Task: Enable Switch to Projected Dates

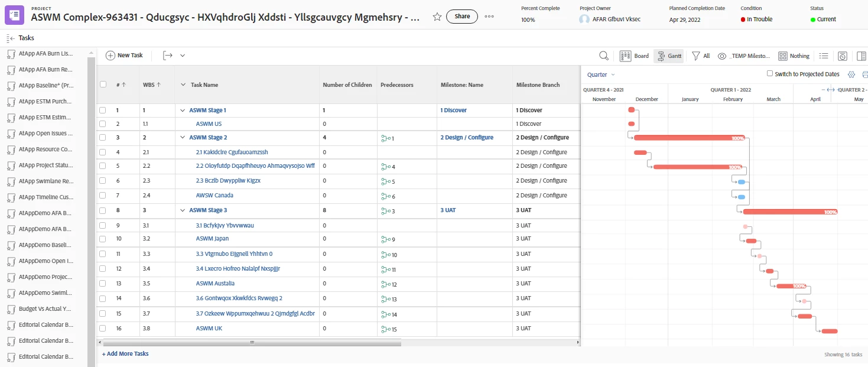Action: (770, 74)
